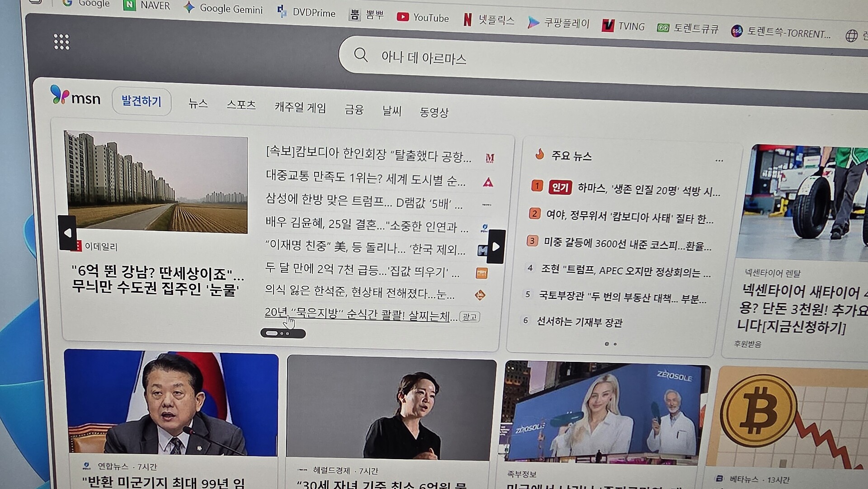Open the 넷플릭스 bookmark
The height and width of the screenshot is (489, 868).
point(489,20)
